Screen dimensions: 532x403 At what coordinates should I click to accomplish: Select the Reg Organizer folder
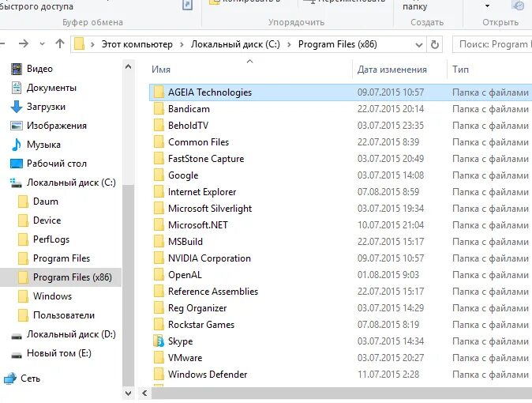coord(197,308)
